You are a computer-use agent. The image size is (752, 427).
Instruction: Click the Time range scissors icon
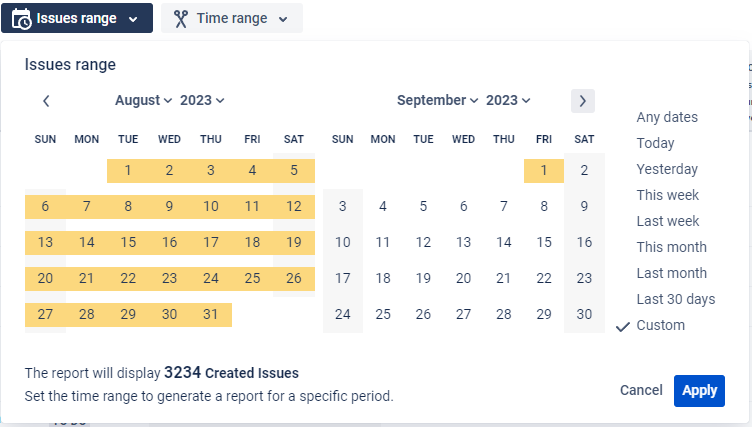(x=180, y=18)
